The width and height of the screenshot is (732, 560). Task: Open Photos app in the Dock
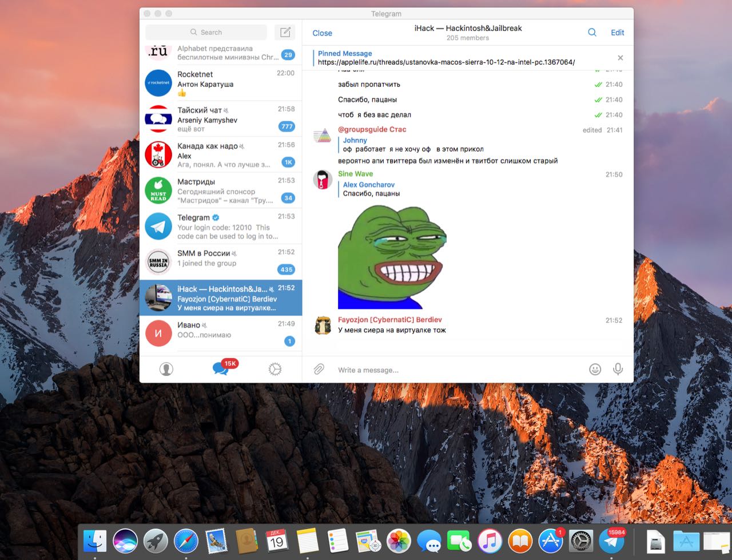(399, 541)
